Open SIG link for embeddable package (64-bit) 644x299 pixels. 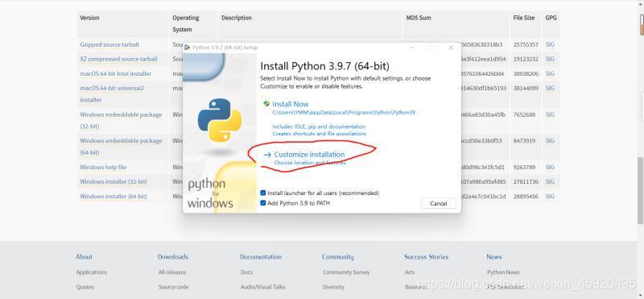click(x=550, y=141)
